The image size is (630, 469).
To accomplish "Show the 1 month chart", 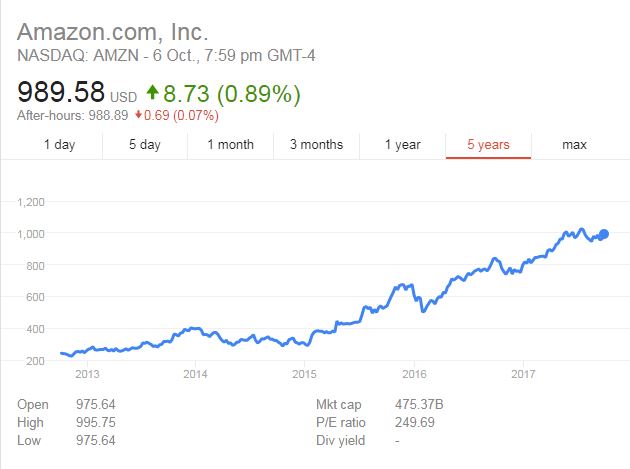I will coord(230,145).
